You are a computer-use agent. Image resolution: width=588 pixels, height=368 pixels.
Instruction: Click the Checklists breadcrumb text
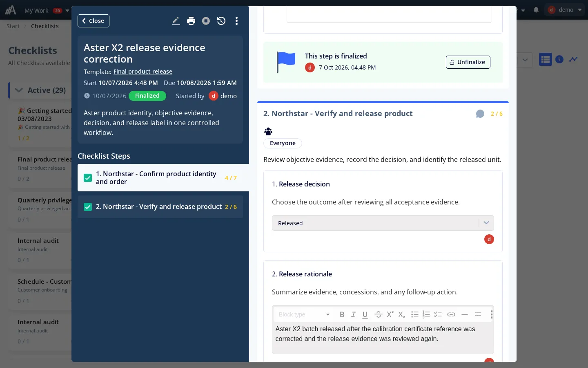click(x=45, y=26)
